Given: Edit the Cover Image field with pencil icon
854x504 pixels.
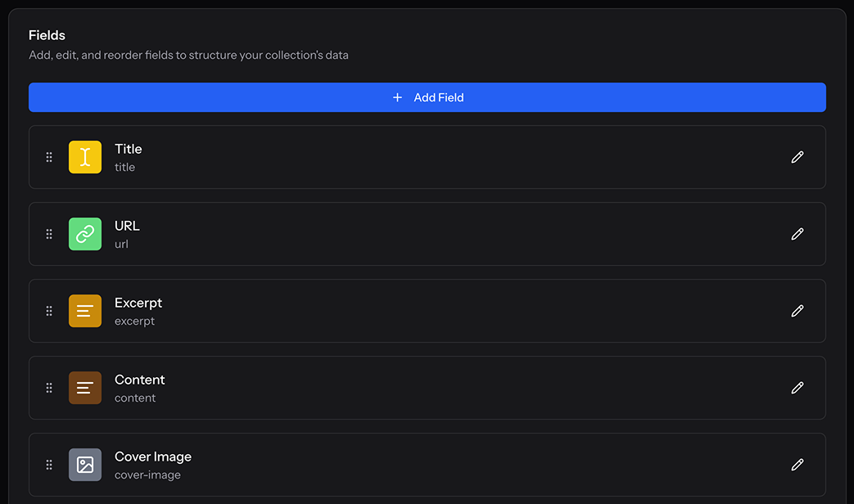Looking at the screenshot, I should click(798, 465).
